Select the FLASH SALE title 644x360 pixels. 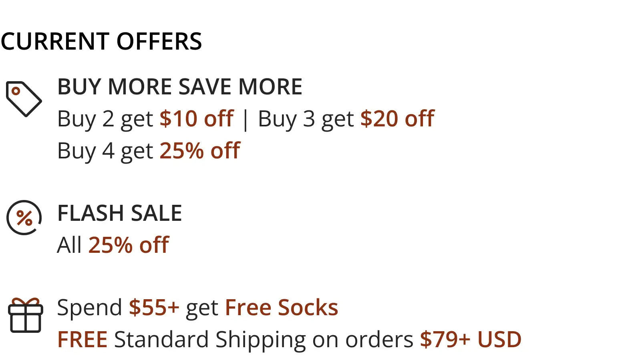pyautogui.click(x=119, y=213)
